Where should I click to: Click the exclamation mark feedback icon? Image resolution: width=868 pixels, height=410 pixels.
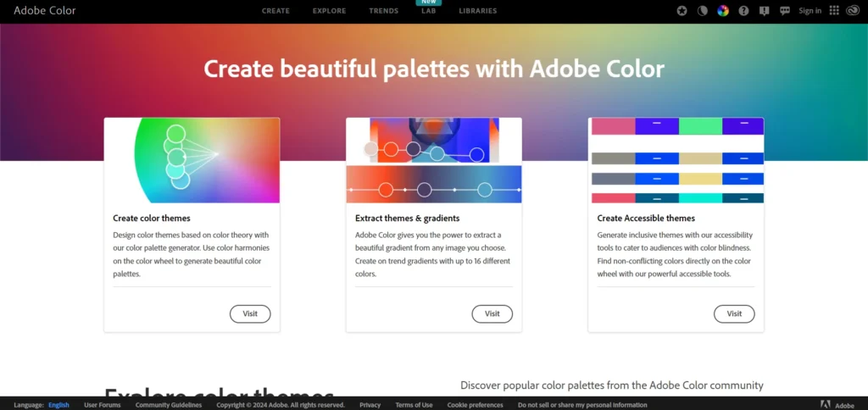(765, 10)
